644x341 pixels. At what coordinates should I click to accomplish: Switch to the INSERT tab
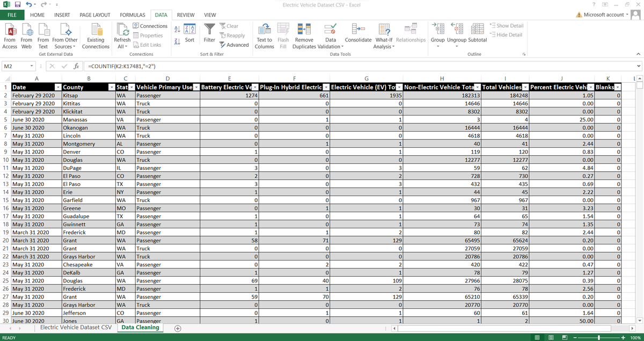point(63,15)
